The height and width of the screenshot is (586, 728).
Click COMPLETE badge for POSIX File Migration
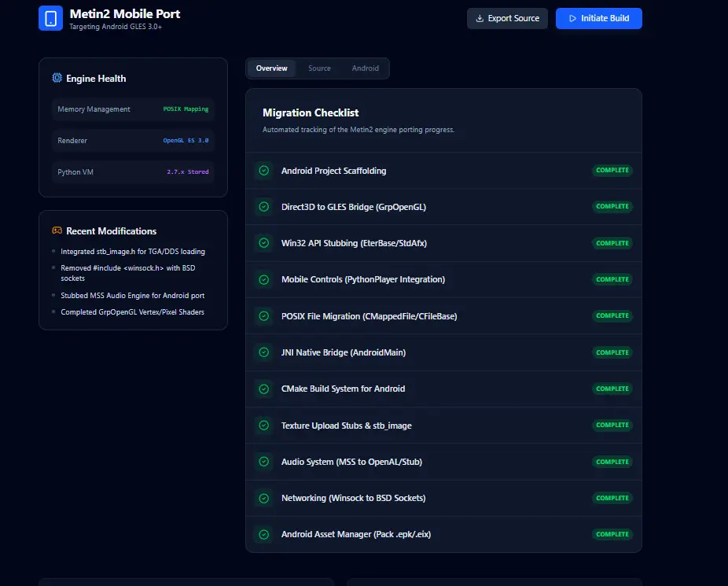pyautogui.click(x=612, y=315)
